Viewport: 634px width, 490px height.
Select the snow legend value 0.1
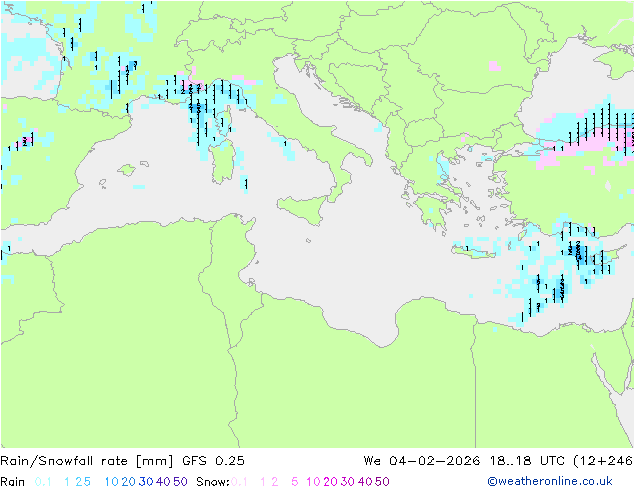(239, 482)
